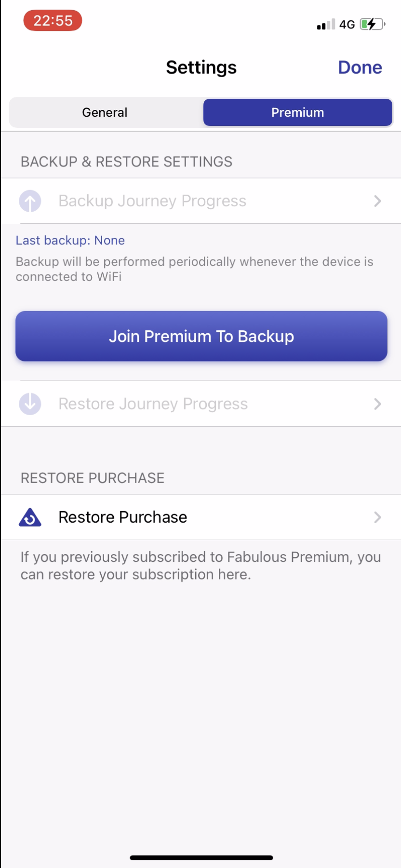Open Last backup: None details
Screen dimensions: 401x868
(x=70, y=240)
